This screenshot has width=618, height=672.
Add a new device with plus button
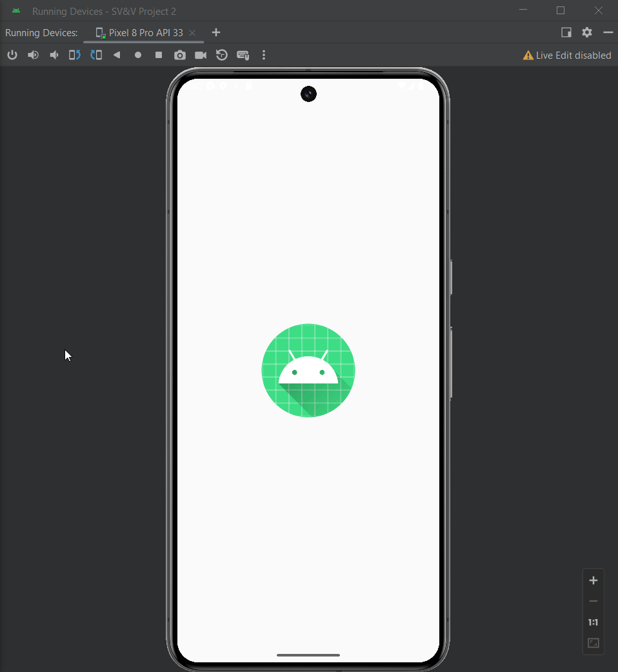(x=216, y=32)
